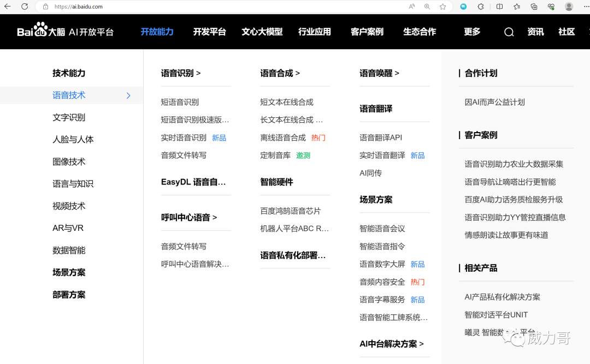Open the 短文本在线合成 link
This screenshot has width=590, height=364.
(287, 102)
